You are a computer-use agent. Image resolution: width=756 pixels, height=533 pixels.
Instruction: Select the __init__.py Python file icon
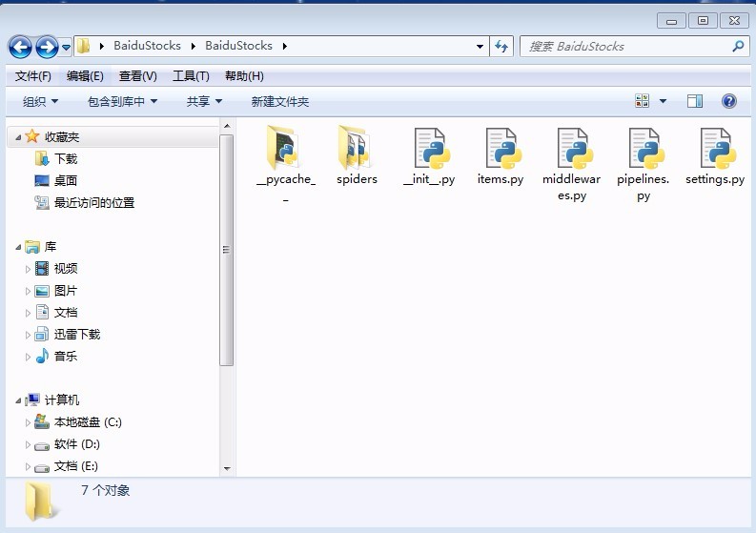click(432, 149)
